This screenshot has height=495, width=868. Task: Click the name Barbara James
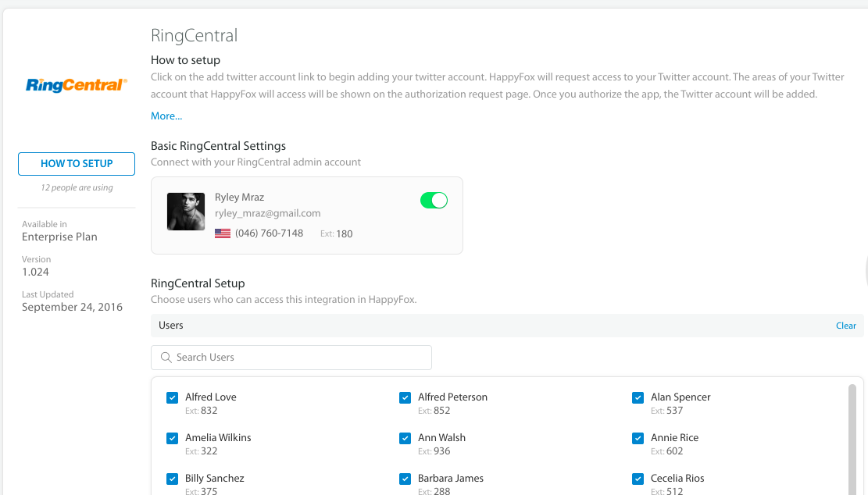[x=451, y=478]
